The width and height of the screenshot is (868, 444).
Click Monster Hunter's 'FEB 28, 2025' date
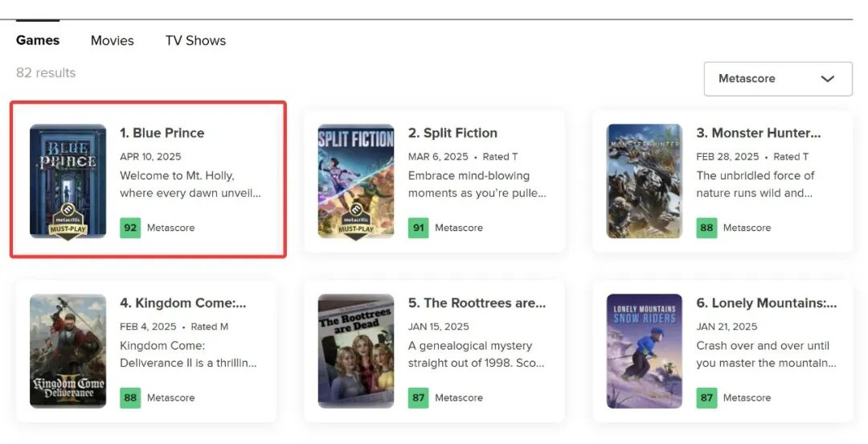pos(728,157)
